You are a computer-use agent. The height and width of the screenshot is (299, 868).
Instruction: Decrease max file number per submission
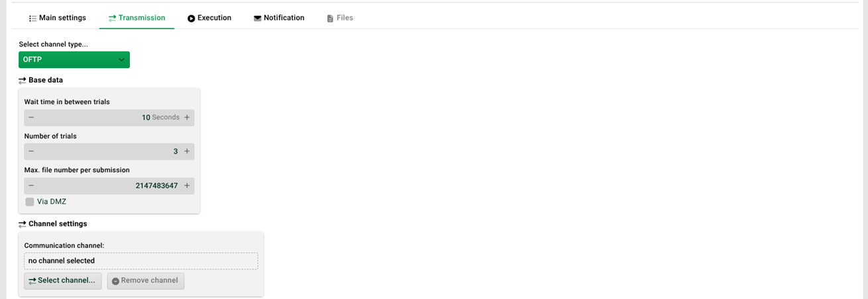(x=31, y=186)
